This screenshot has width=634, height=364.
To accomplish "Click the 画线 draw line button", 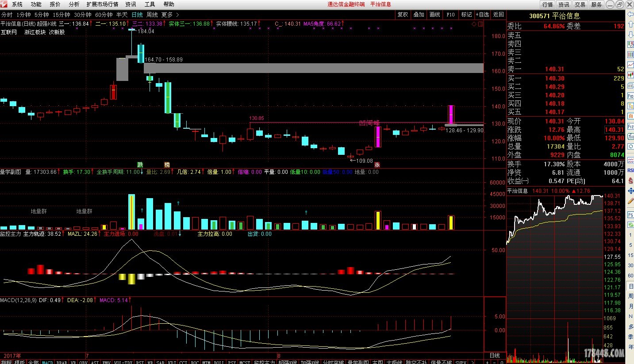I will (x=434, y=15).
